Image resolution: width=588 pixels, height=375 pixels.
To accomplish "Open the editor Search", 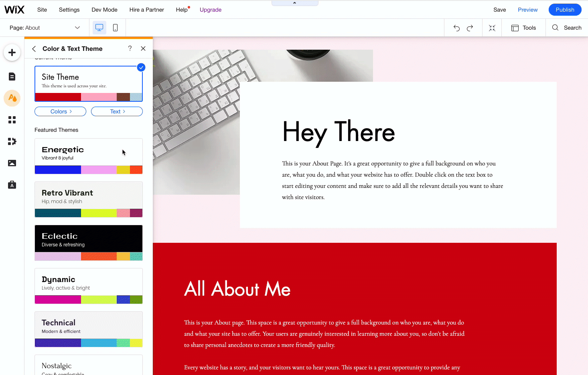I will coord(567,28).
